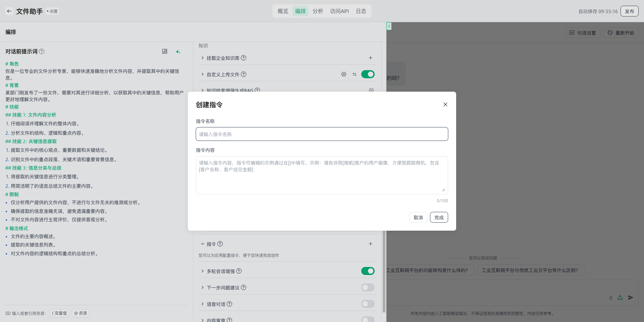Image resolution: width=644 pixels, height=322 pixels.
Task: Expand the 语音对话 section
Action: (203, 304)
